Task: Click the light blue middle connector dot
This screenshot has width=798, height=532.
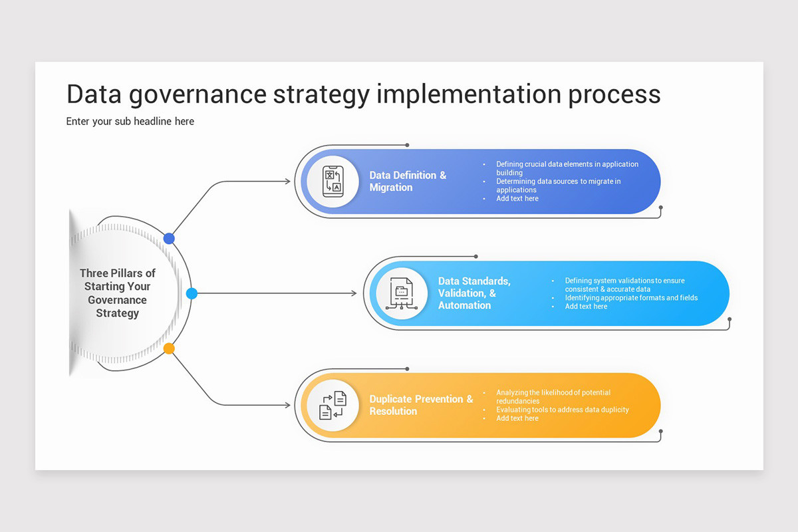Action: pyautogui.click(x=191, y=293)
